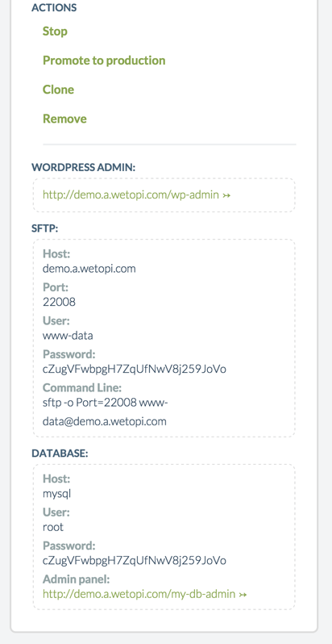Open the my-db-admin panel link
332x644 pixels.
click(139, 594)
